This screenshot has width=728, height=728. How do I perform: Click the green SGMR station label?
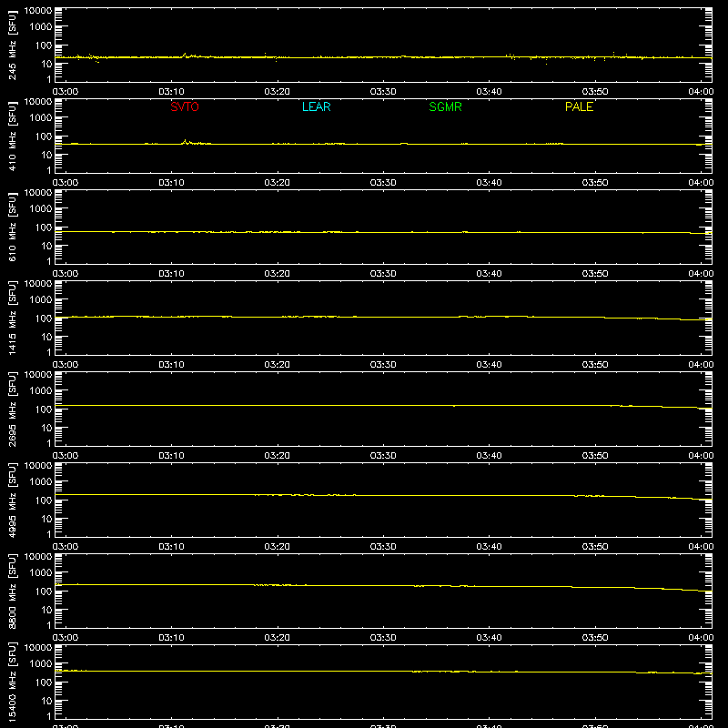pyautogui.click(x=445, y=106)
